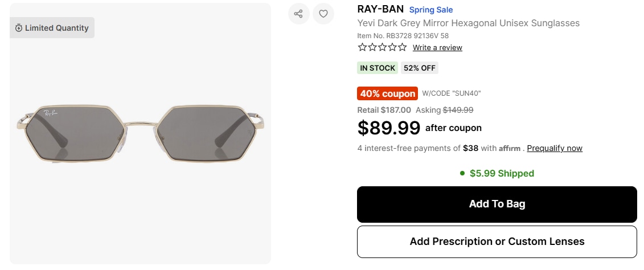Add sunglasses to wishlist with heart icon
The height and width of the screenshot is (270, 644).
click(323, 14)
